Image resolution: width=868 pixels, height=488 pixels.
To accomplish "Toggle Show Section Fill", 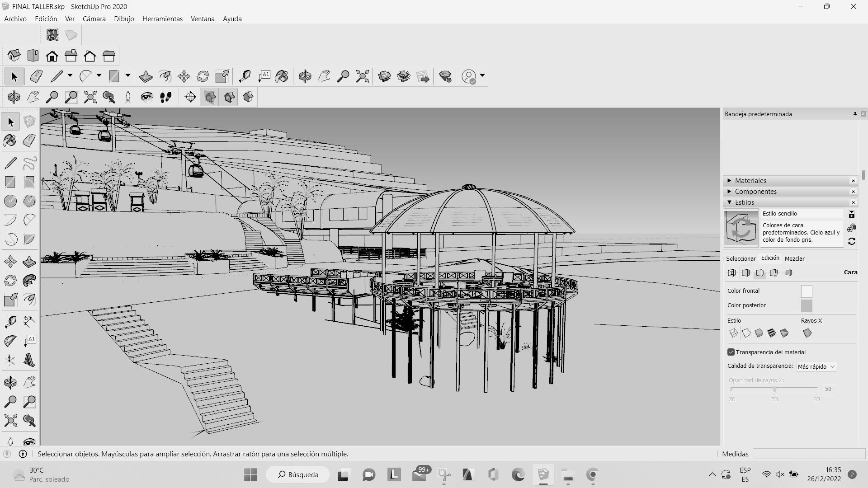I will click(248, 97).
